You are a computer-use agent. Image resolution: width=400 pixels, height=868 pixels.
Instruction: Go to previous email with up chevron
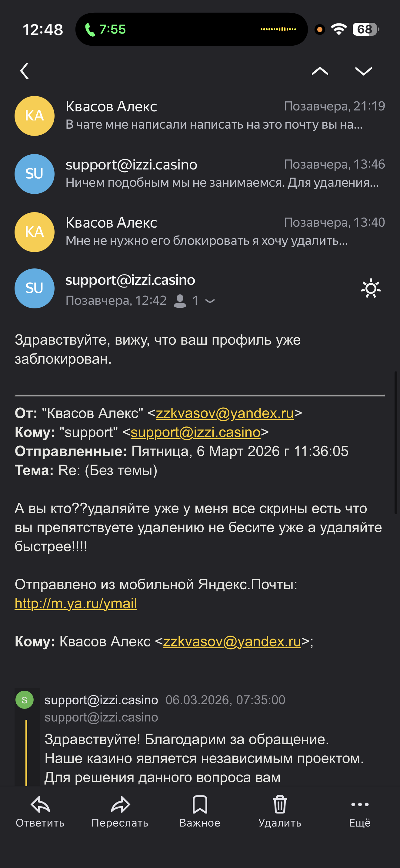tap(320, 71)
